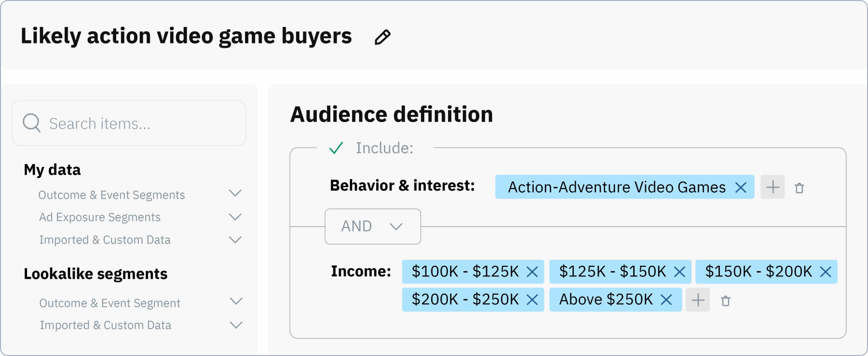The height and width of the screenshot is (356, 868).
Task: Remove the Action-Adventure Video Games tag
Action: (x=741, y=187)
